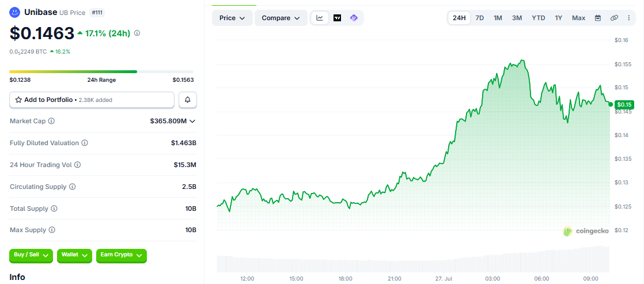Click the bell price alert icon
Image resolution: width=644 pixels, height=284 pixels.
(188, 100)
